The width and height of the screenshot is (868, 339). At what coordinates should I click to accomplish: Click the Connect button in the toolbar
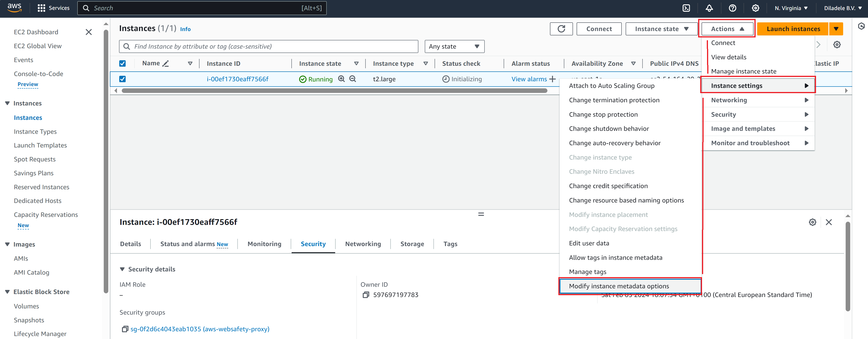[599, 29]
